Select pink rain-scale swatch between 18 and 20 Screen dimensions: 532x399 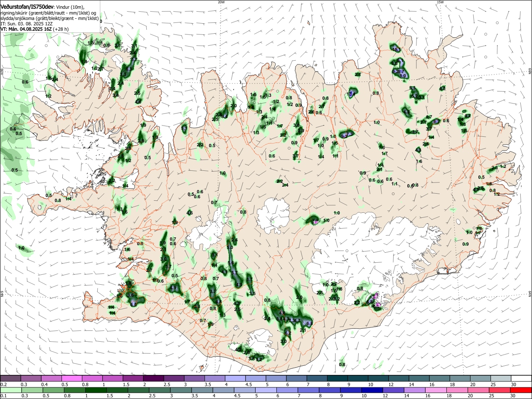tap(457, 390)
